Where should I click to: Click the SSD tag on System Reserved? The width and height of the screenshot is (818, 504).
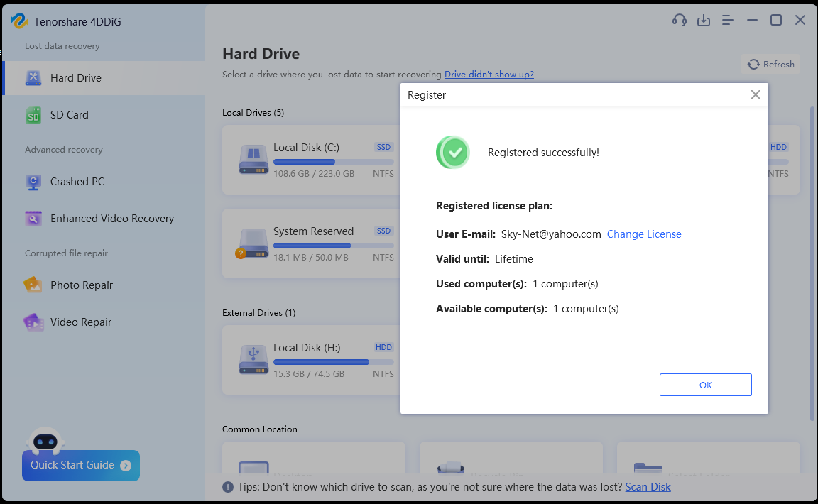[x=383, y=231]
